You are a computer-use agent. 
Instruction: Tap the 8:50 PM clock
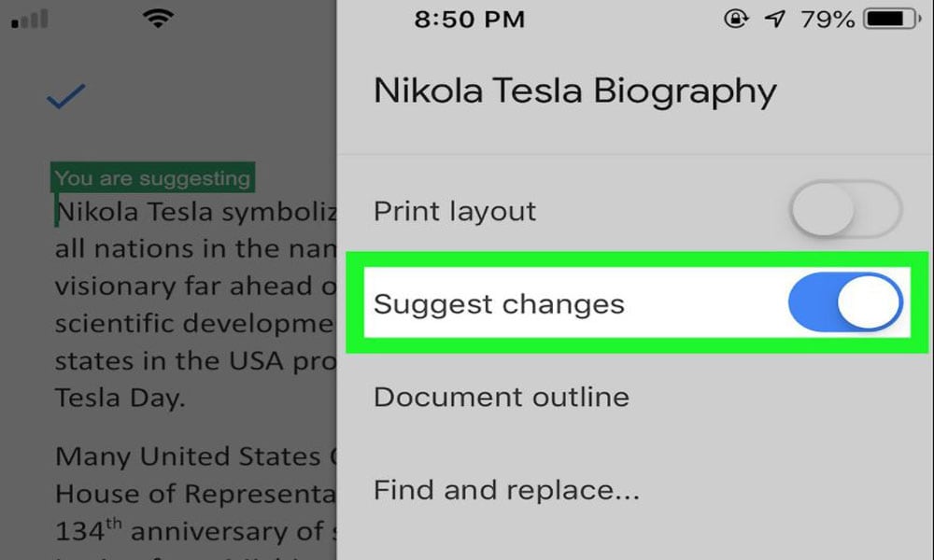tap(470, 19)
